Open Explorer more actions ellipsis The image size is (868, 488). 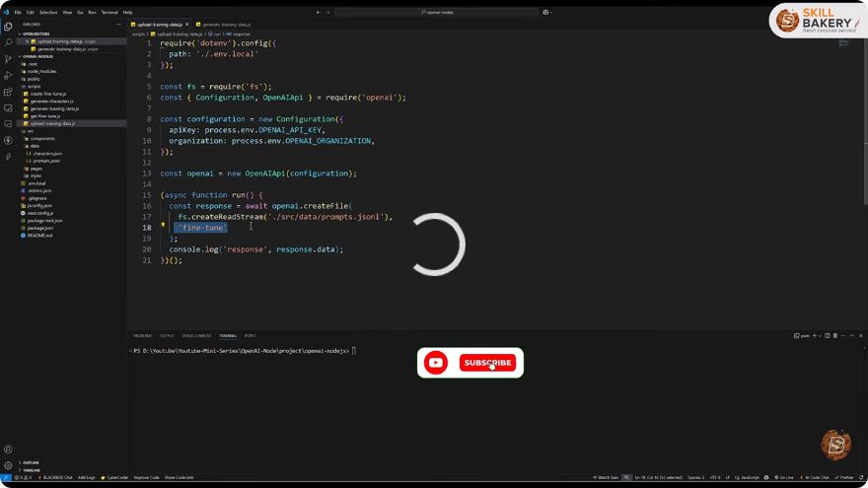click(x=118, y=25)
